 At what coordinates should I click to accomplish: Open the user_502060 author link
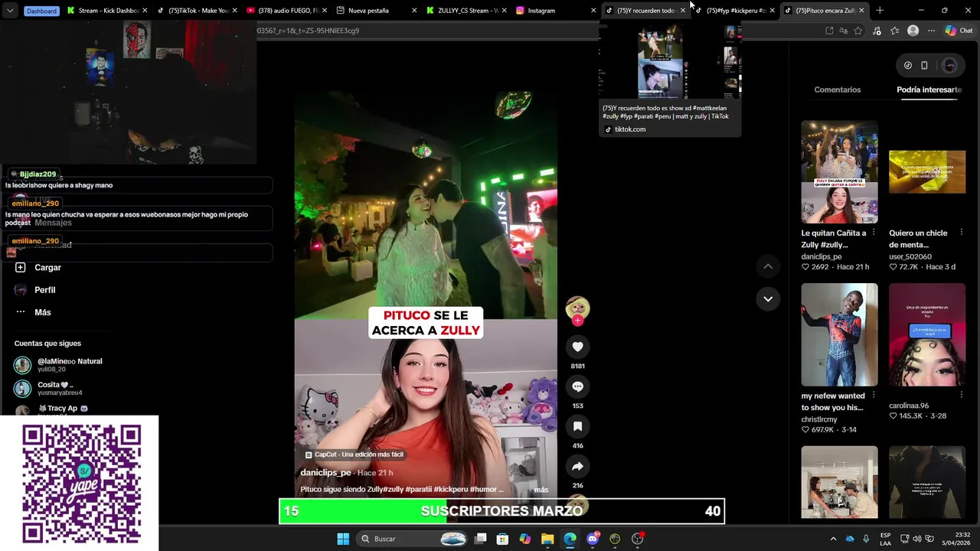point(910,256)
